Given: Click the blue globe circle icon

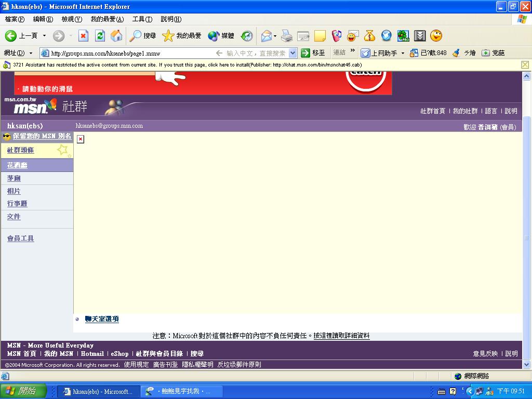Looking at the screenshot, I should click(386, 36).
